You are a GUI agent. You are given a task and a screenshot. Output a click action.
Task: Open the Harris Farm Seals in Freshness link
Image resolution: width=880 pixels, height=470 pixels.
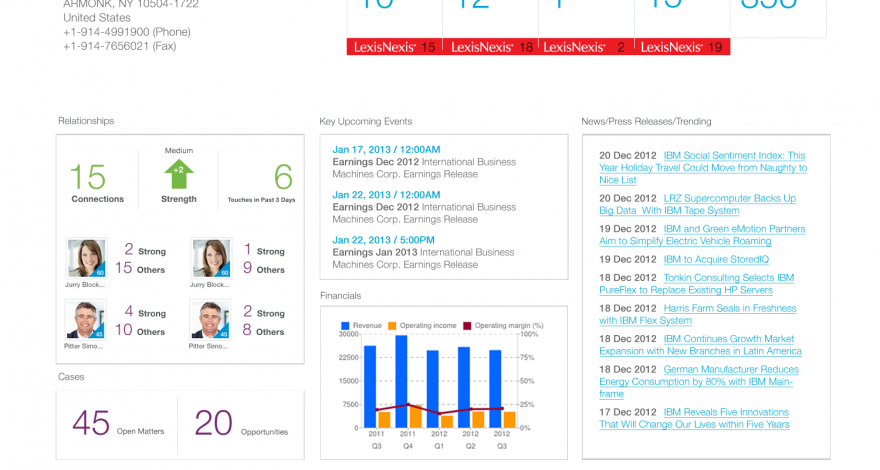click(x=697, y=314)
